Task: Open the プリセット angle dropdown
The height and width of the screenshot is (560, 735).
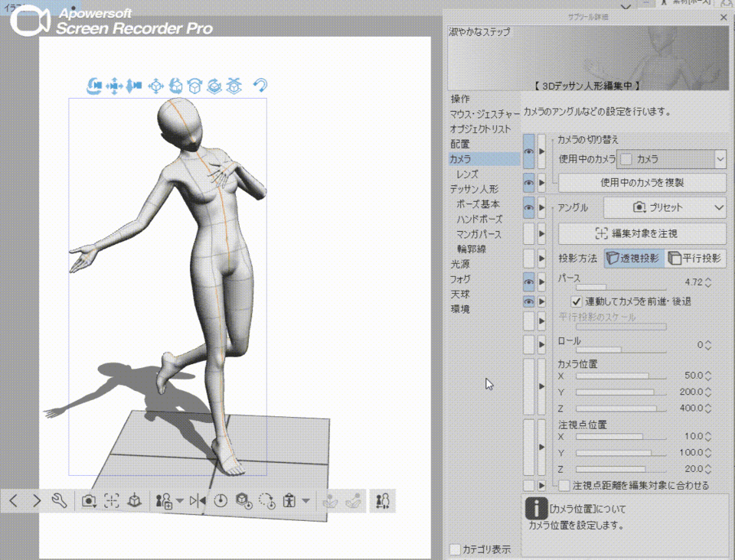Action: 665,207
